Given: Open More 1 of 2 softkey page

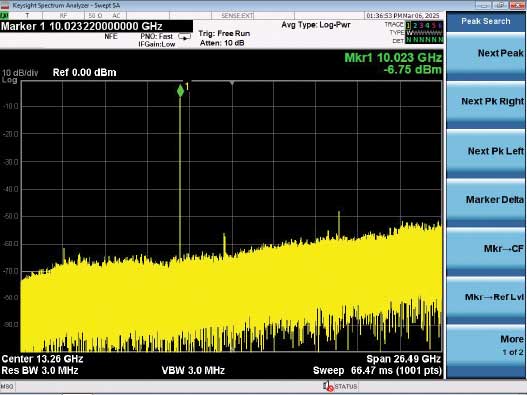Looking at the screenshot, I should tap(486, 350).
